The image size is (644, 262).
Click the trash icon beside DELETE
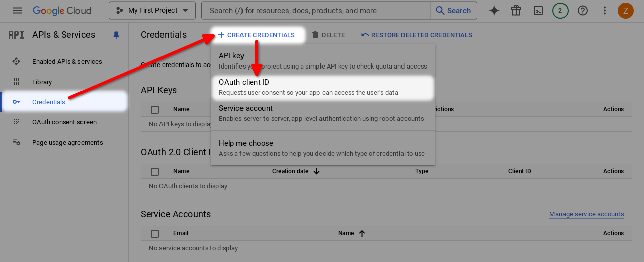pyautogui.click(x=315, y=35)
